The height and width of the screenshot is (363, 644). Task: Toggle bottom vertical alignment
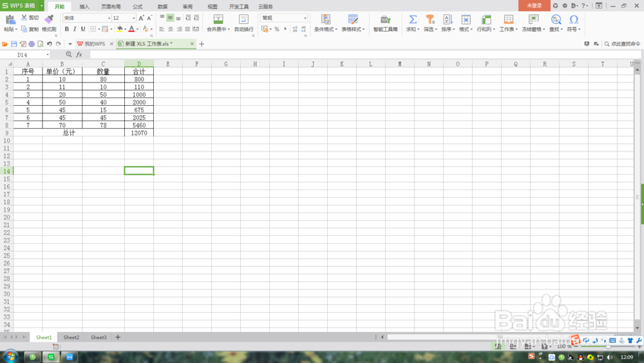(178, 17)
